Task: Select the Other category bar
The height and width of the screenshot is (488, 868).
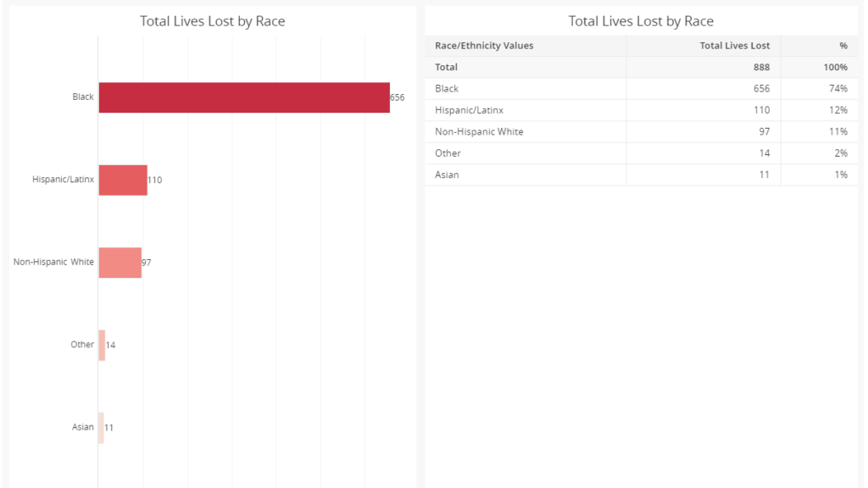Action: click(x=102, y=346)
